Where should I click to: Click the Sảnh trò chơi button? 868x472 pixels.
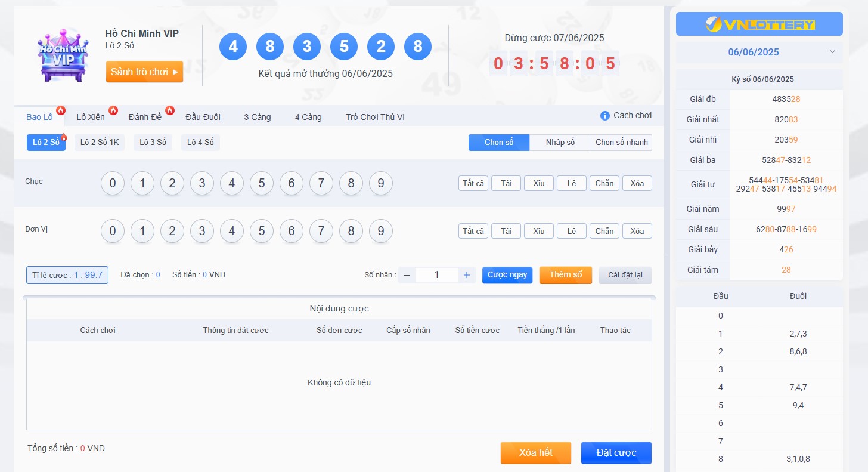point(144,72)
